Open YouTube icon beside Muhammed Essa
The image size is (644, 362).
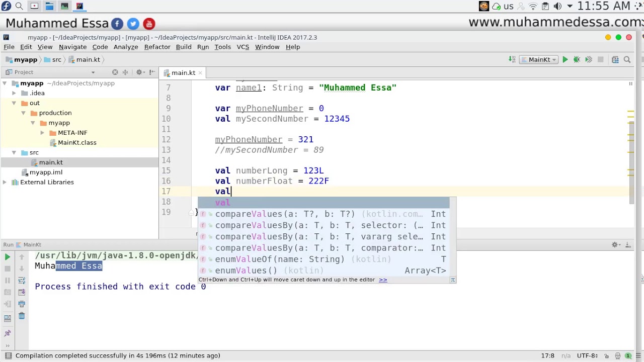pyautogui.click(x=149, y=24)
